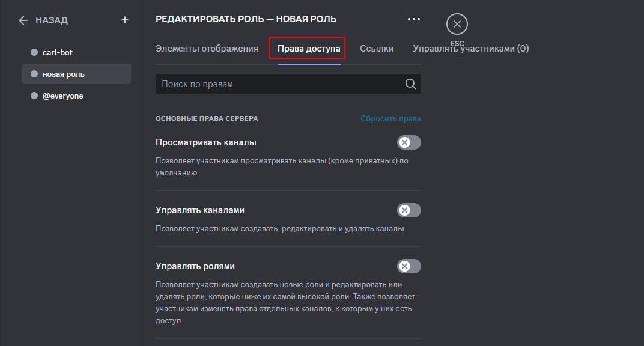Select the carl-bot role in sidebar
This screenshot has height=346, width=644.
coord(58,52)
